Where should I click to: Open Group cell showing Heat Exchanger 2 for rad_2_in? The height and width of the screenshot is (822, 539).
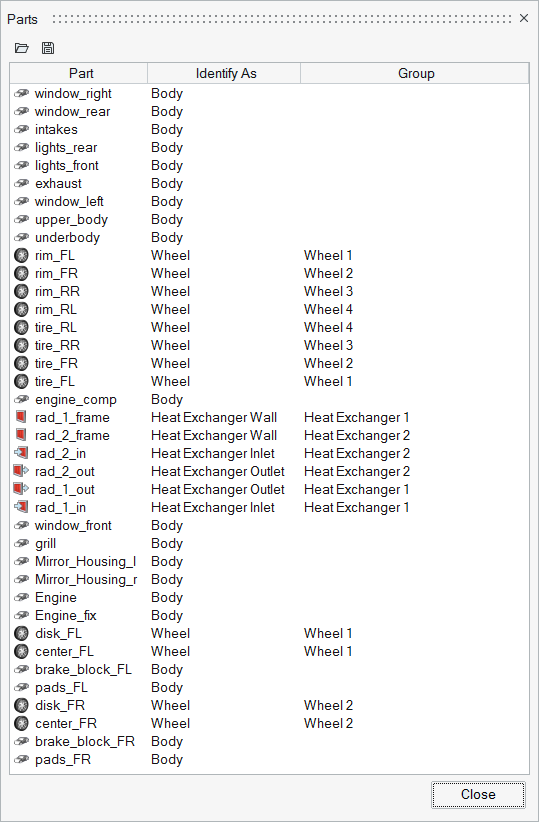(x=357, y=453)
